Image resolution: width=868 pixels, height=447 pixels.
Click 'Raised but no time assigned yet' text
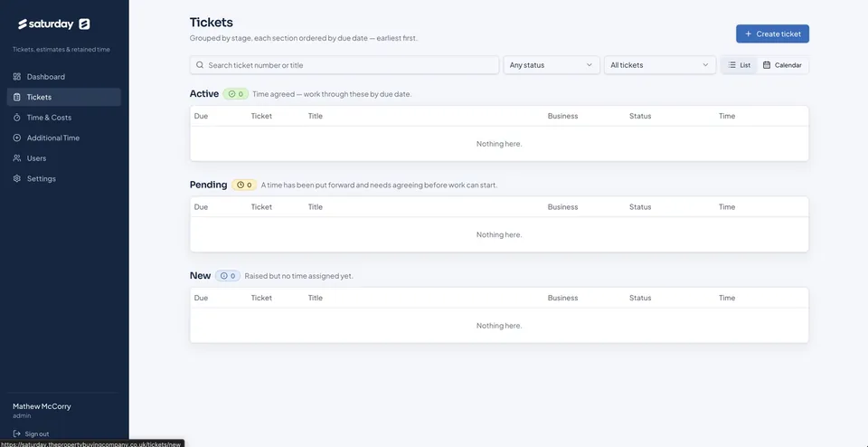(299, 276)
